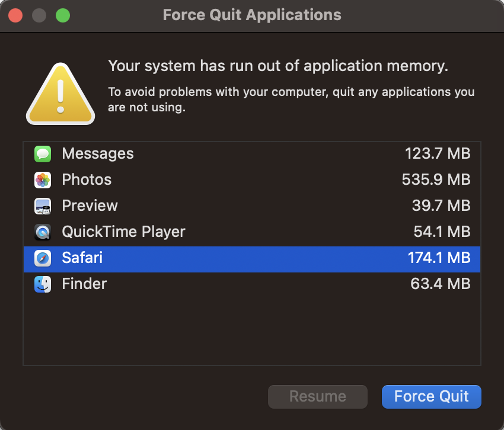Select the Preview row label
Image resolution: width=504 pixels, height=430 pixels.
90,206
